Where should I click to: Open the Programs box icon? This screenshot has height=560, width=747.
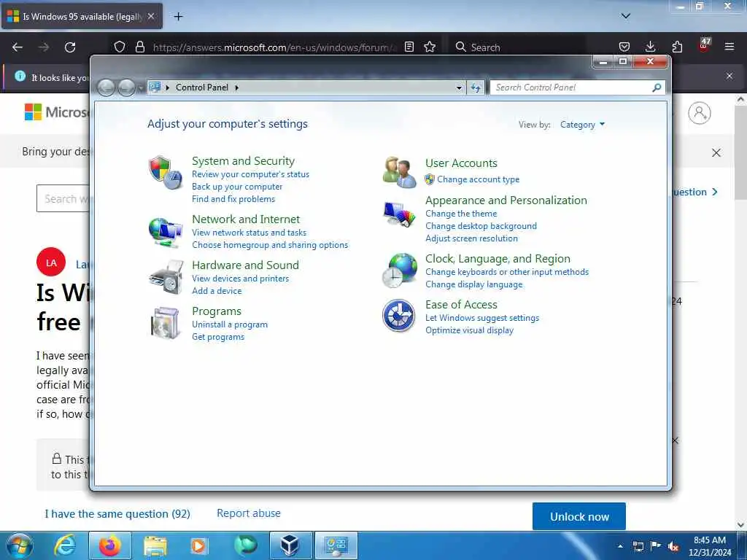(x=166, y=323)
